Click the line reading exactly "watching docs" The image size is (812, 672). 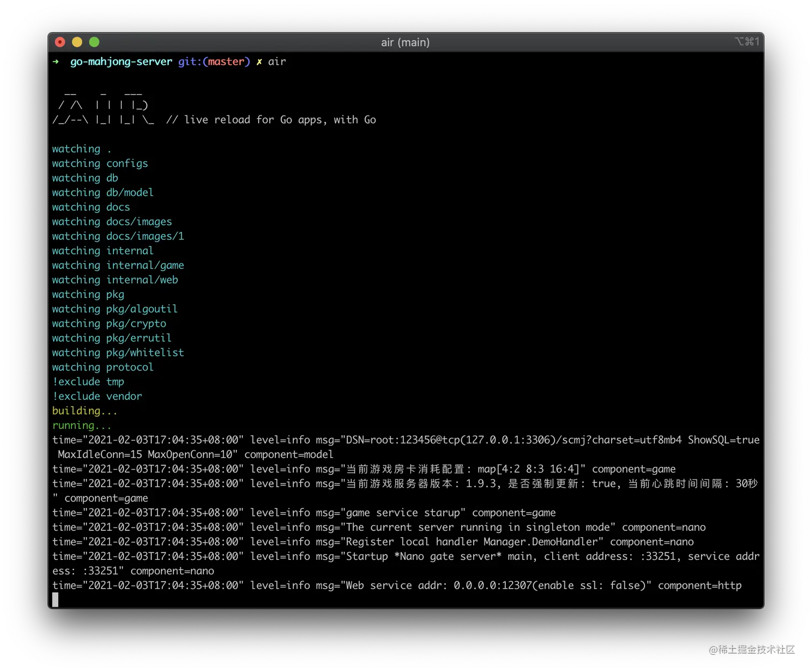click(x=91, y=207)
